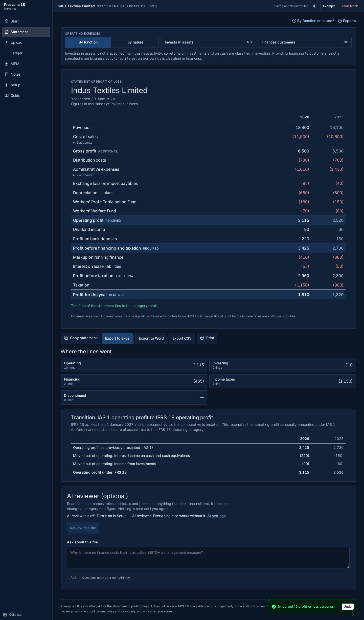Dismiss the import notification with the X

[x=269, y=600]
